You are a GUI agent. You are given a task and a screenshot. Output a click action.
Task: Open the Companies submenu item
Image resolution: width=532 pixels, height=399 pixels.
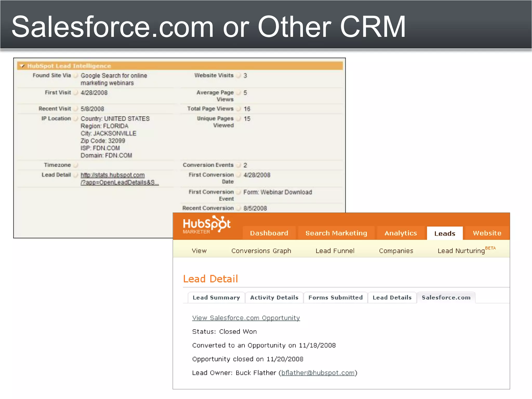coord(396,251)
